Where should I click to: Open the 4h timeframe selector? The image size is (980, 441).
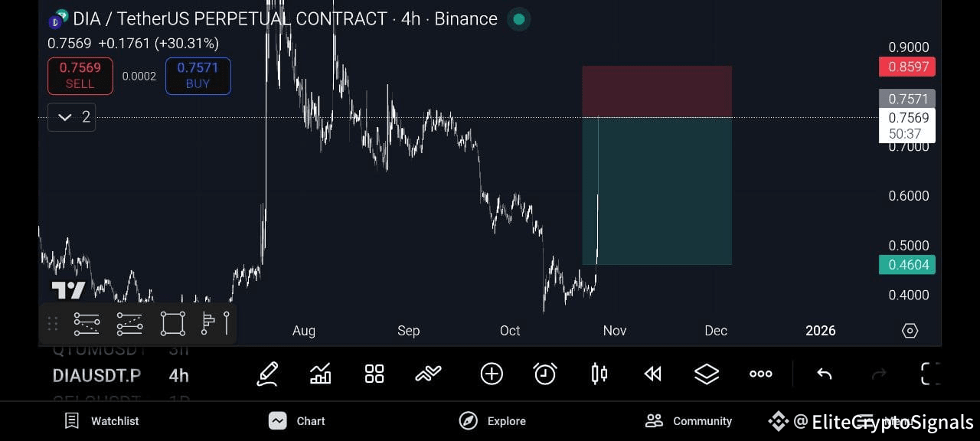click(179, 375)
